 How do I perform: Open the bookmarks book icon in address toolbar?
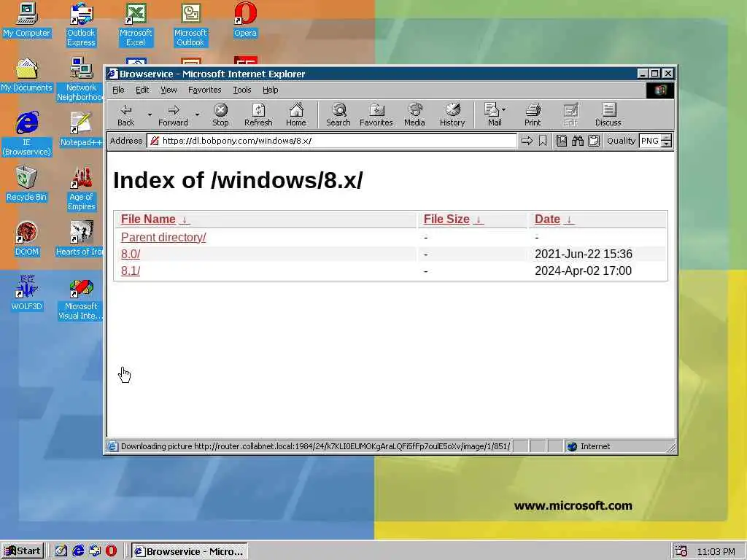pos(562,141)
